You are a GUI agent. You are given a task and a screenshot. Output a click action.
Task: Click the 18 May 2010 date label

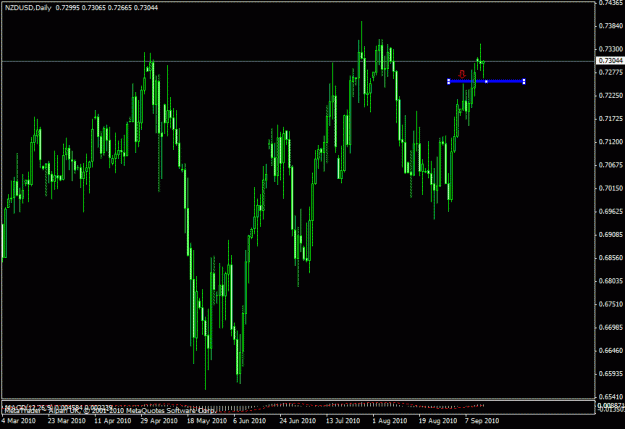click(206, 421)
